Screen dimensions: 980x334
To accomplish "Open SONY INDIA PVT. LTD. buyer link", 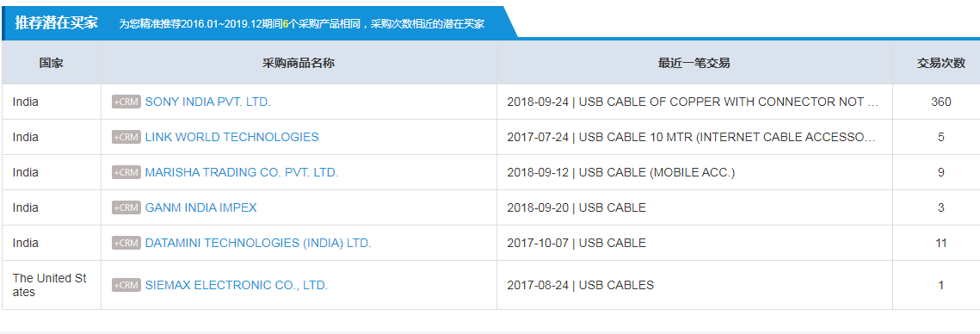I will 207,102.
